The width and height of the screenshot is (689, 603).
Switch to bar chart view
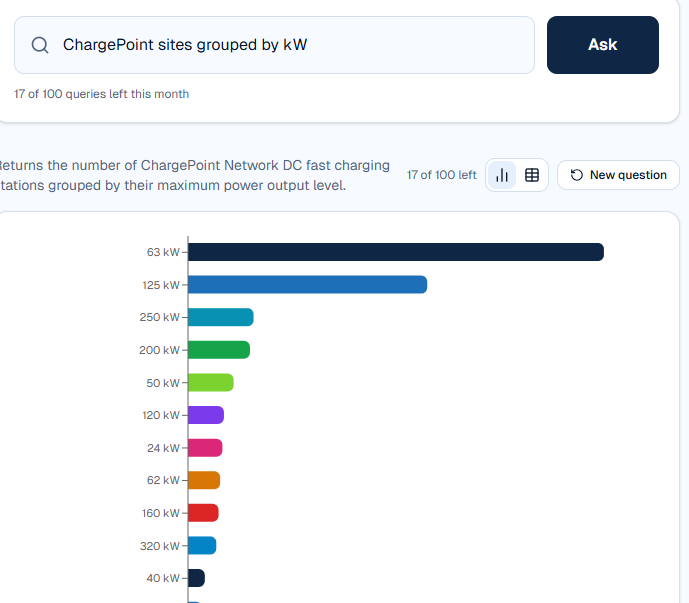502,175
